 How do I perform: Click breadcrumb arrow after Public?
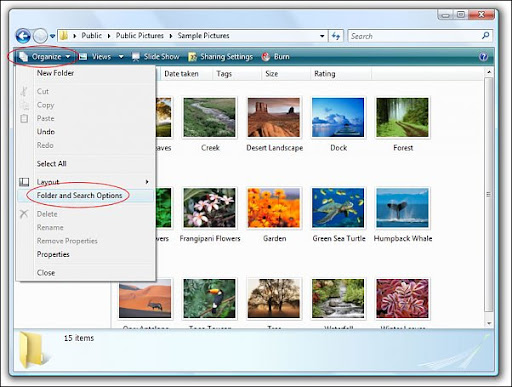point(109,36)
